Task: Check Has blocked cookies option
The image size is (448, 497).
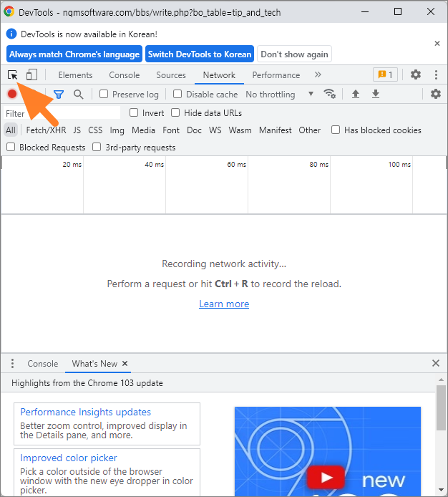Action: [336, 130]
